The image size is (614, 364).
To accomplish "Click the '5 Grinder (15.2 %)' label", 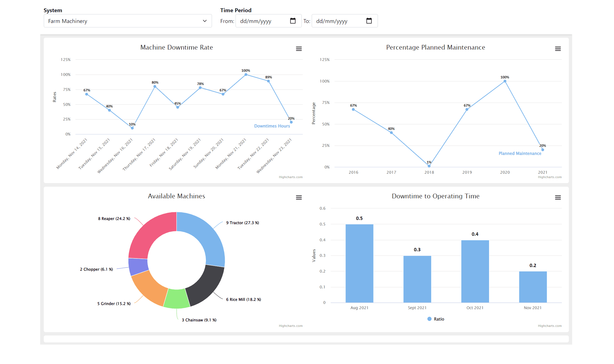I will click(114, 304).
